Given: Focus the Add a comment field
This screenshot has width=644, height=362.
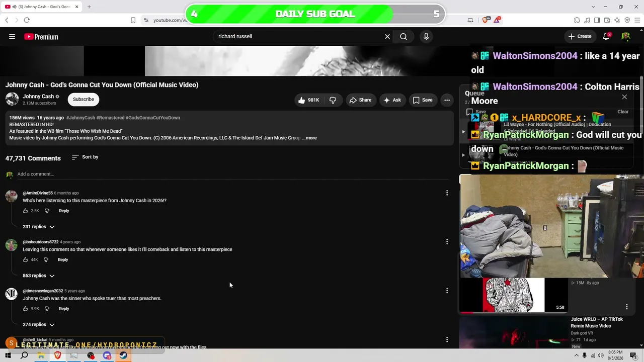Looking at the screenshot, I should coord(234,174).
